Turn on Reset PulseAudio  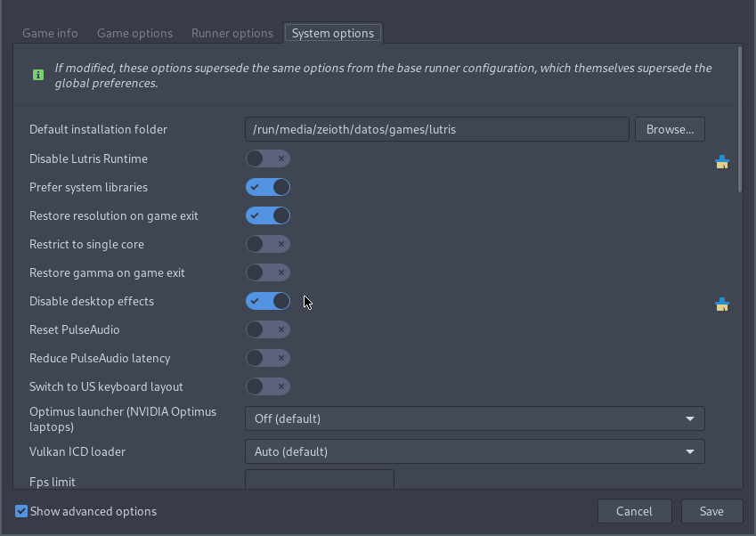click(267, 329)
